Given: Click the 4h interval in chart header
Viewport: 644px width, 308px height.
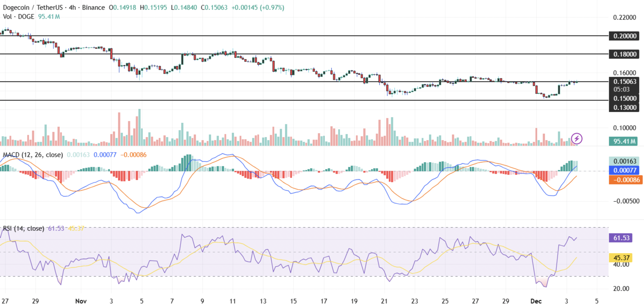Looking at the screenshot, I should point(72,8).
